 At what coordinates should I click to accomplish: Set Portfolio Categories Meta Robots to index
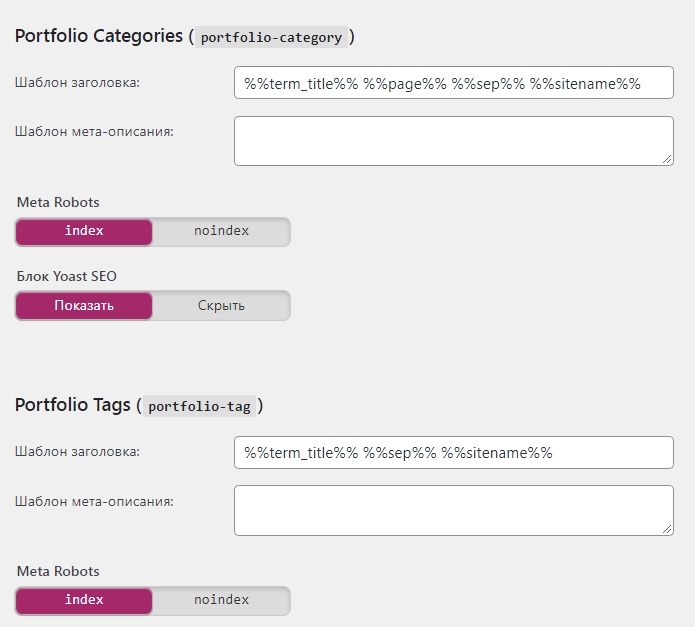click(84, 231)
